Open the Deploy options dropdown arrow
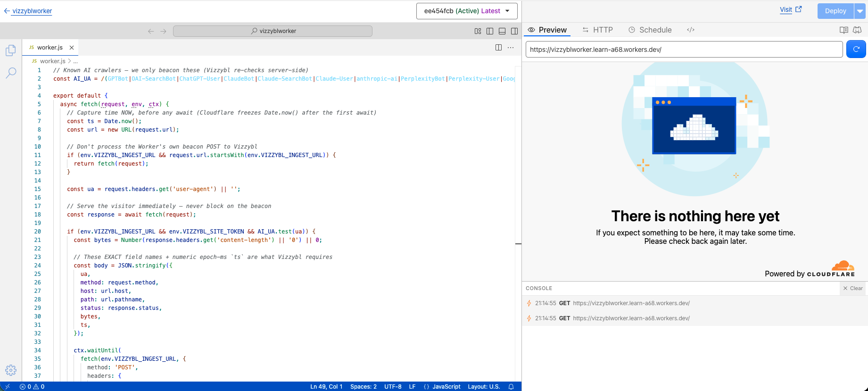The height and width of the screenshot is (391, 868). (x=860, y=11)
